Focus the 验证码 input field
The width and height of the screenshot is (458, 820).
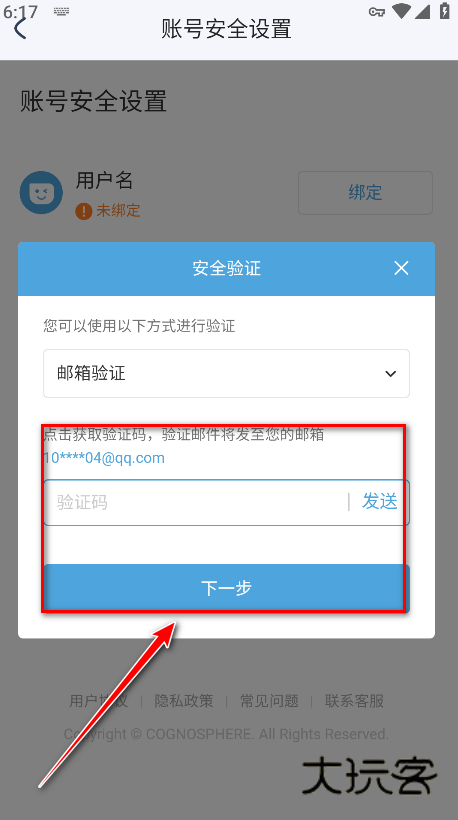(196, 503)
